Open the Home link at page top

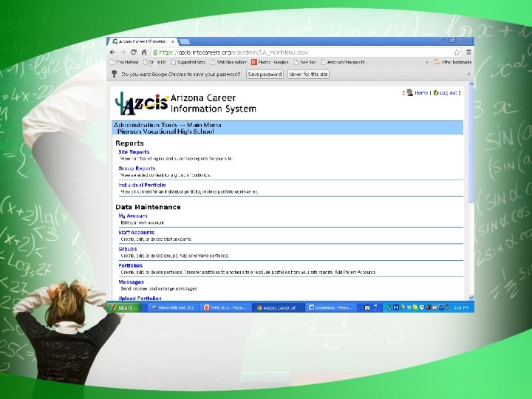coord(421,92)
